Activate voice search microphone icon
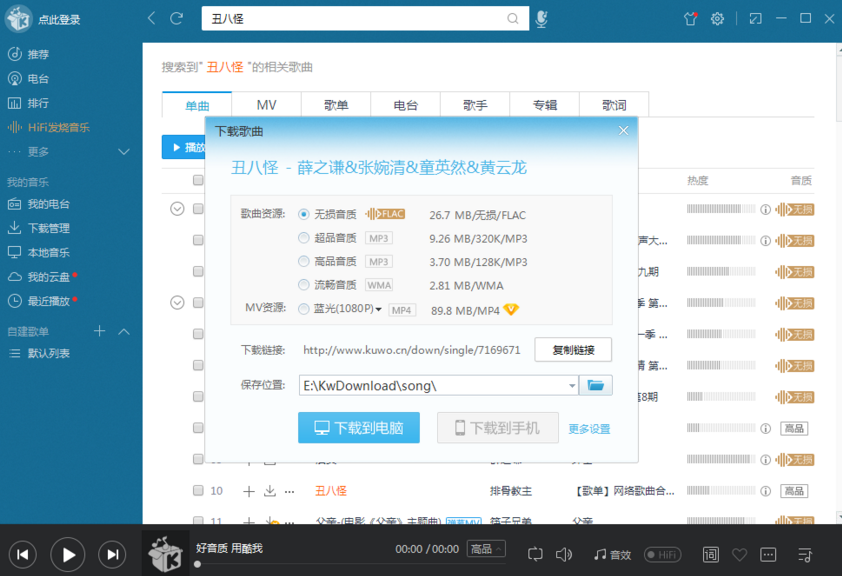842x576 pixels. click(541, 19)
